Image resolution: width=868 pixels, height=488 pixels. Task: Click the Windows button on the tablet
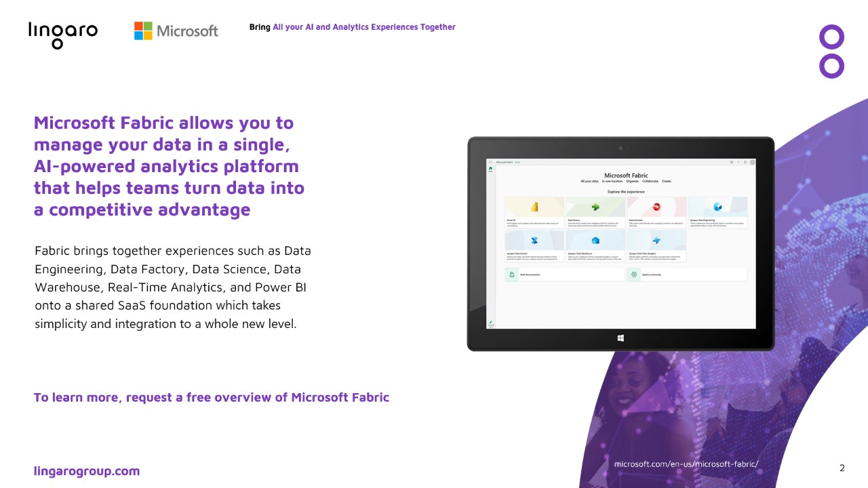[x=620, y=338]
